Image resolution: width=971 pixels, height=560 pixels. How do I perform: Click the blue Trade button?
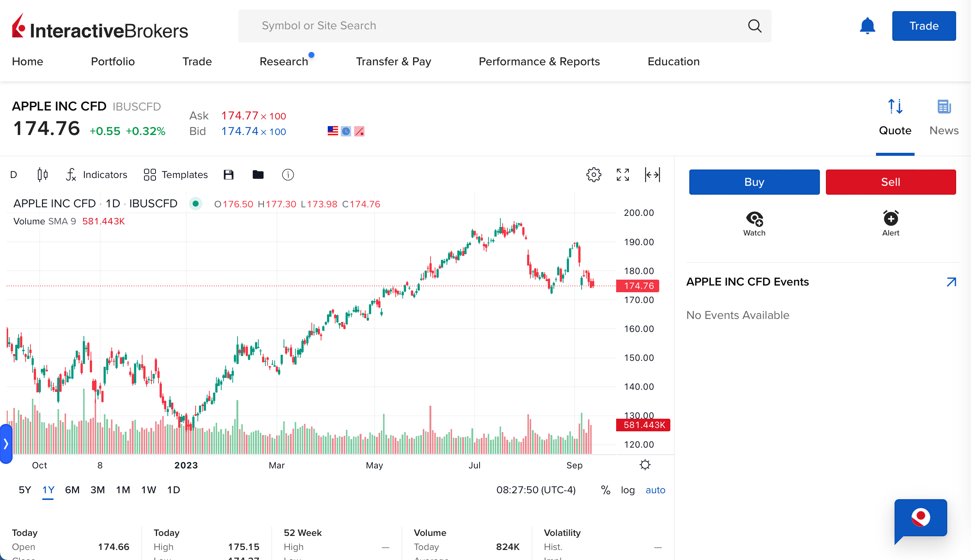(923, 26)
